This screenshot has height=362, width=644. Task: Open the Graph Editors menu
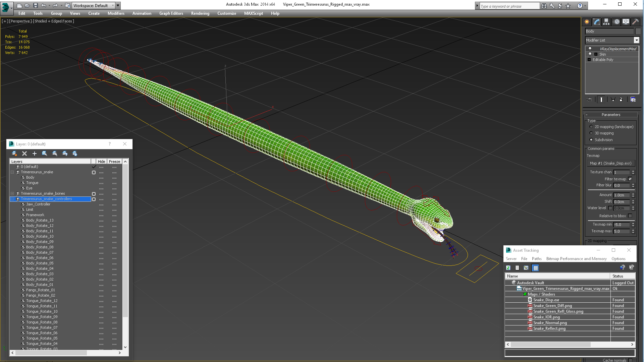tap(171, 13)
